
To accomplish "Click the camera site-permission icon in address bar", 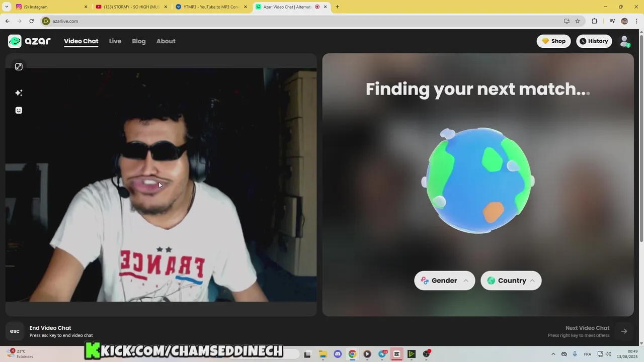I will coord(46,21).
